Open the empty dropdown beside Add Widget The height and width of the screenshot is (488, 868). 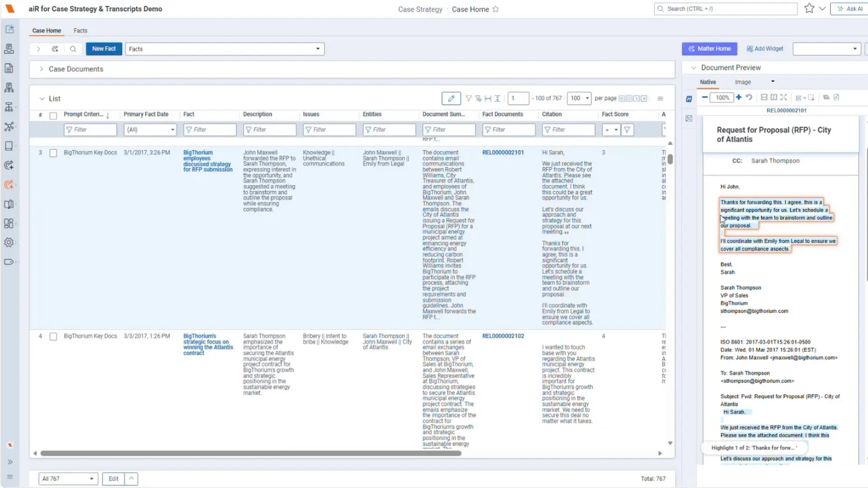[x=826, y=49]
